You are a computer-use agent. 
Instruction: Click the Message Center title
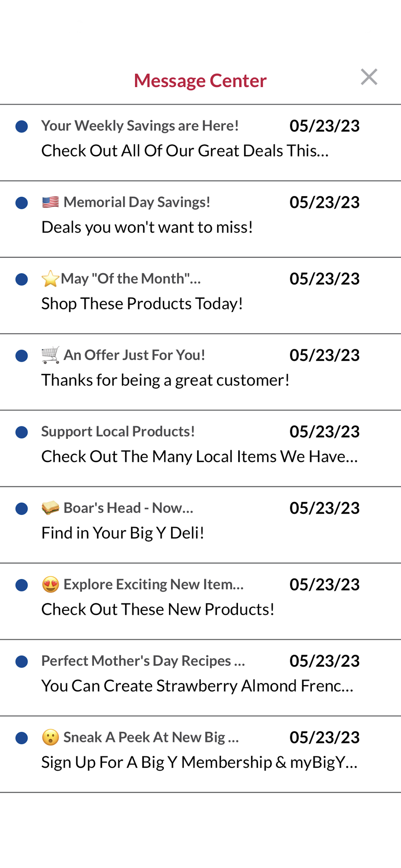200,81
